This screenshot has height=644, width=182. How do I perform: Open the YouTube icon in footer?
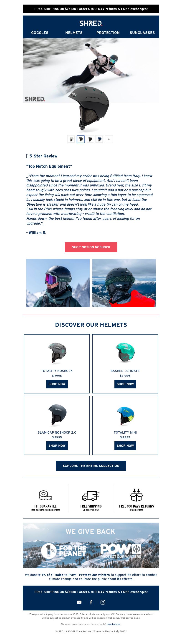(x=79, y=602)
